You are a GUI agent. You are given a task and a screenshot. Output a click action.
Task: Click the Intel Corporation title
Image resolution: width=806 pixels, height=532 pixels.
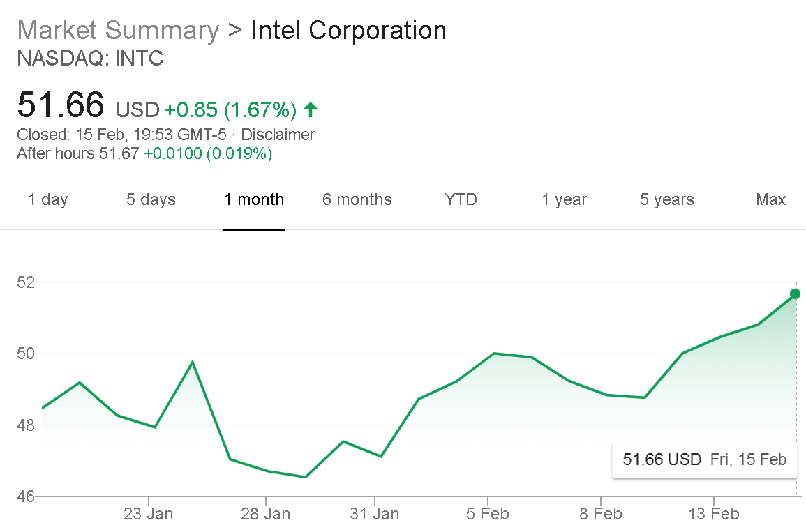(348, 31)
